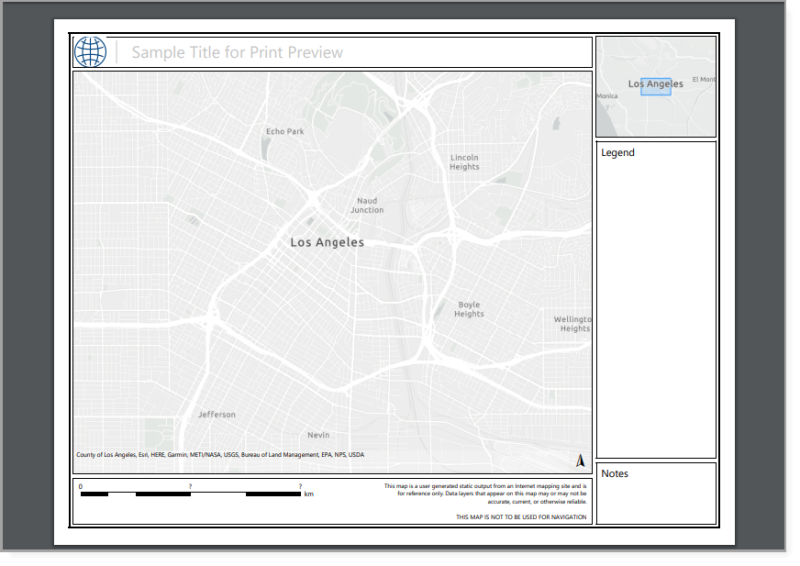Click the Legend panel heading
Image resolution: width=800 pixels, height=566 pixels.
coord(618,153)
